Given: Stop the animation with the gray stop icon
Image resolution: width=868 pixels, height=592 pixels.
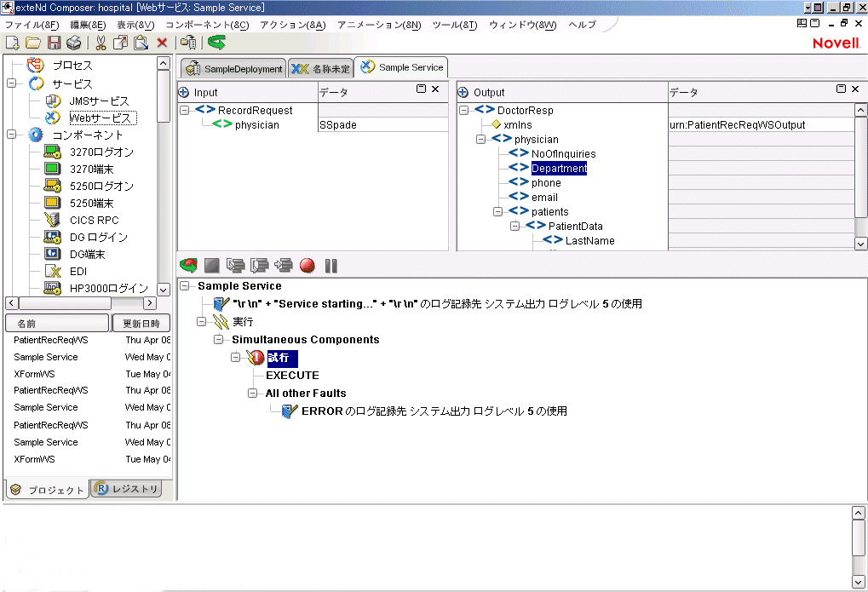Looking at the screenshot, I should pyautogui.click(x=210, y=266).
